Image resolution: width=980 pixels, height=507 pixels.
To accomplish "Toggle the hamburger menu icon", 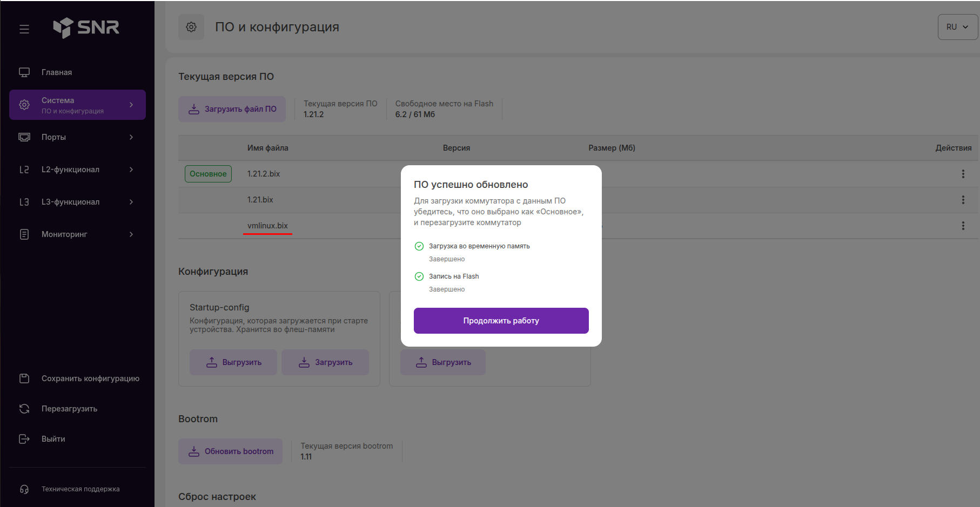I will coord(24,29).
